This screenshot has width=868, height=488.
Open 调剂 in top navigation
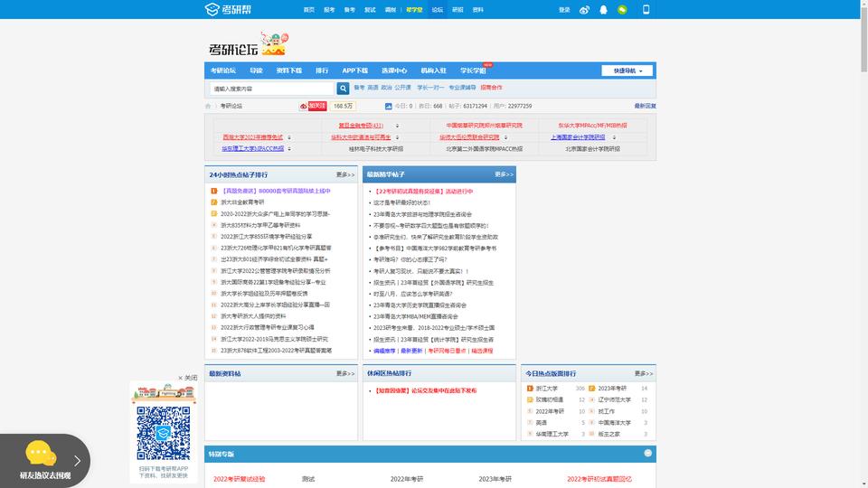tap(391, 9)
